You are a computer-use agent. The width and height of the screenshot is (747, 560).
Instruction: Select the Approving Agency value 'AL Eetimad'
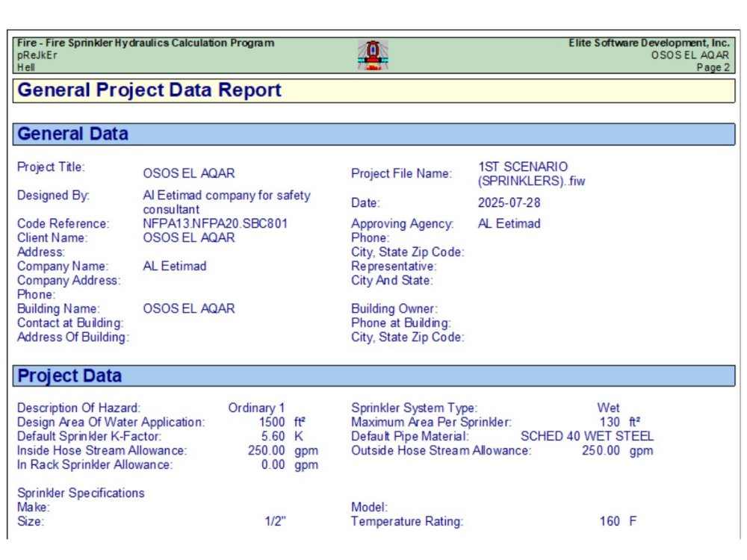pyautogui.click(x=509, y=223)
